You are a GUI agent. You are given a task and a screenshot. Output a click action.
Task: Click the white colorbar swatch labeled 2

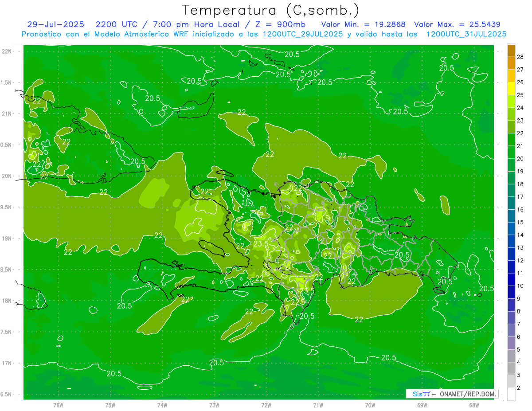pyautogui.click(x=511, y=394)
